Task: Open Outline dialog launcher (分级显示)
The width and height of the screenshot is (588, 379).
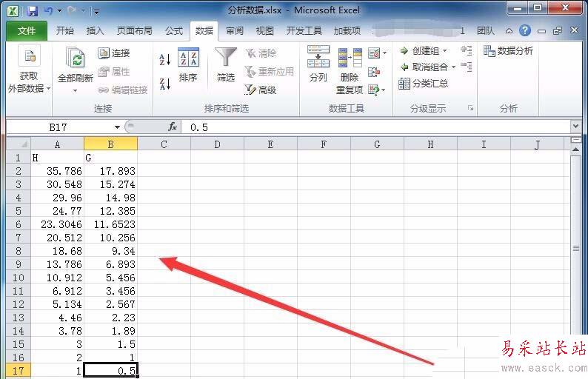Action: click(x=470, y=108)
